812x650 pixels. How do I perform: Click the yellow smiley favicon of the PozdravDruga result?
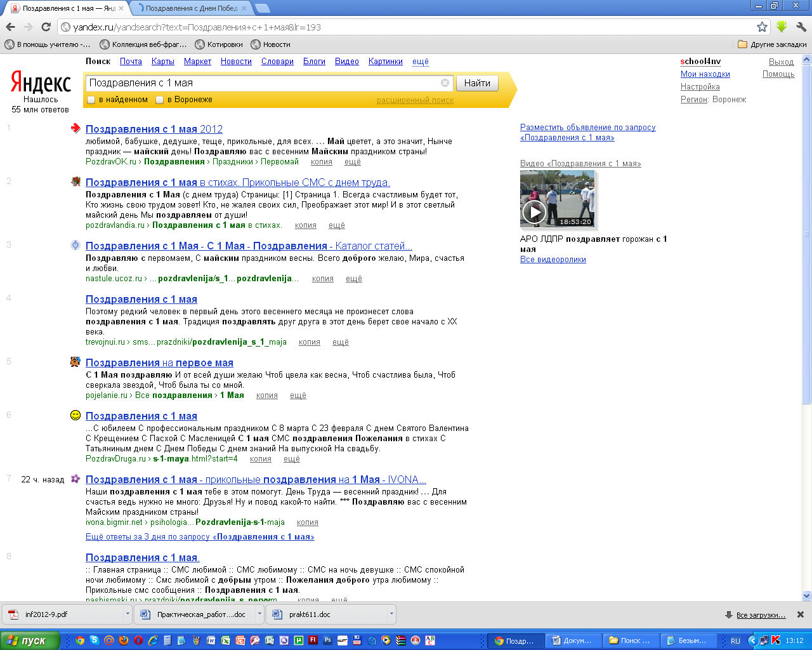[x=75, y=415]
